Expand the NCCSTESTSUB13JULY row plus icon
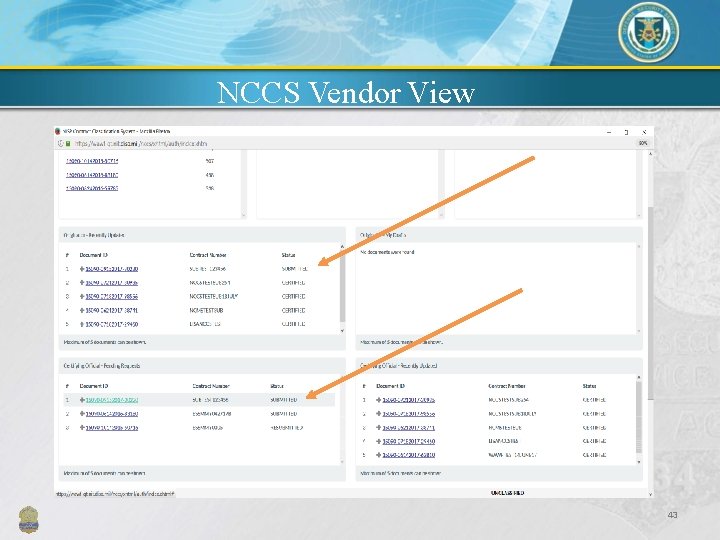 click(x=82, y=297)
